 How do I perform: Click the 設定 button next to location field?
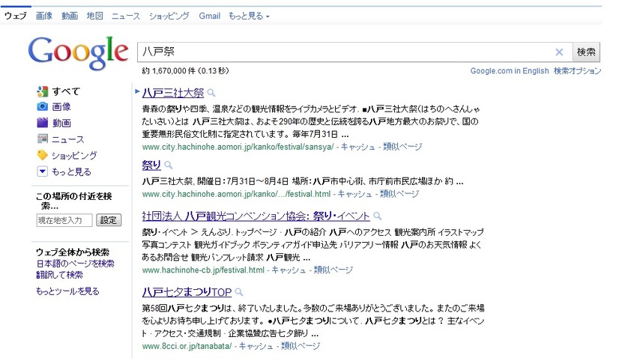[x=109, y=220]
